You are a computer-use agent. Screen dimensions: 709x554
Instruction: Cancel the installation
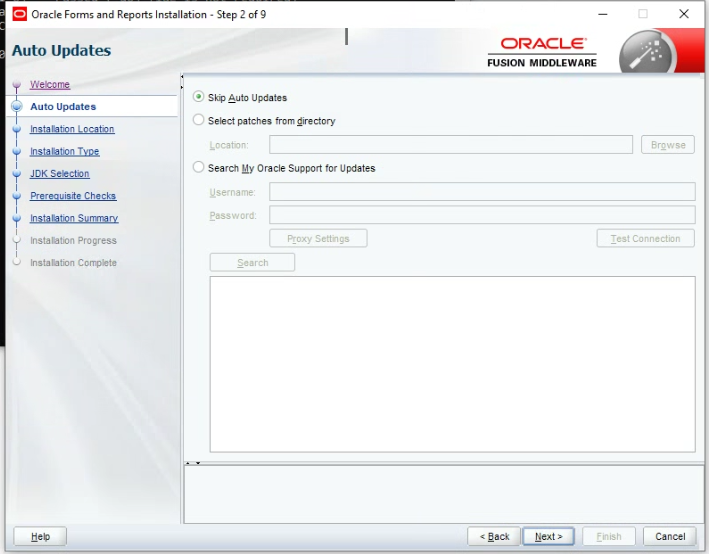point(670,536)
